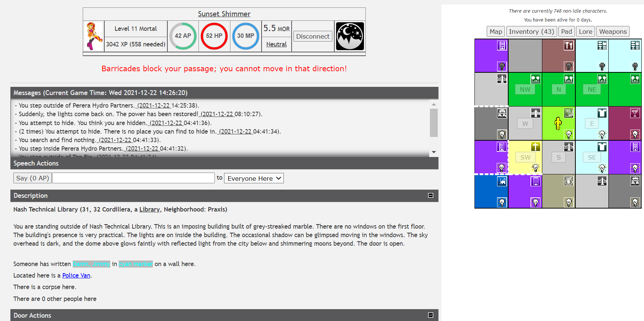Click the factory icon on blue tile
The image size is (644, 321).
tap(502, 181)
